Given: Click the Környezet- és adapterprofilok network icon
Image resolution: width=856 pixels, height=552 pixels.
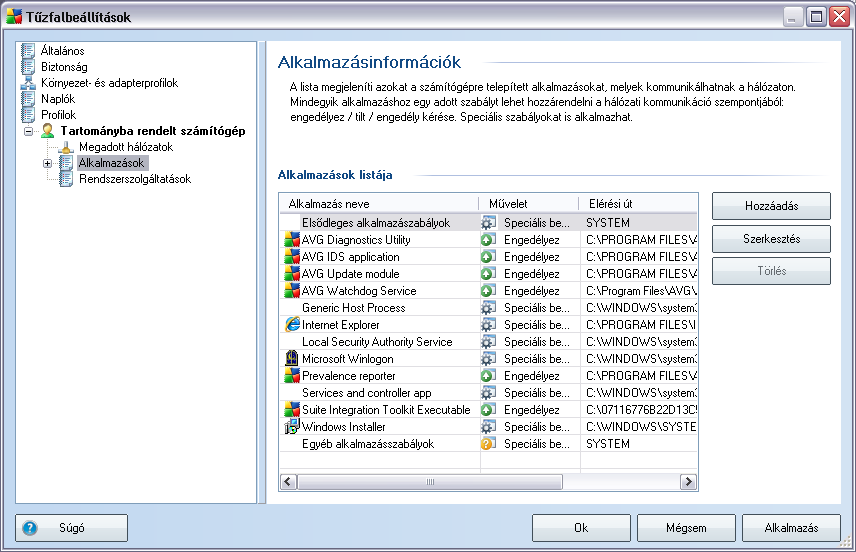Looking at the screenshot, I should pyautogui.click(x=28, y=83).
